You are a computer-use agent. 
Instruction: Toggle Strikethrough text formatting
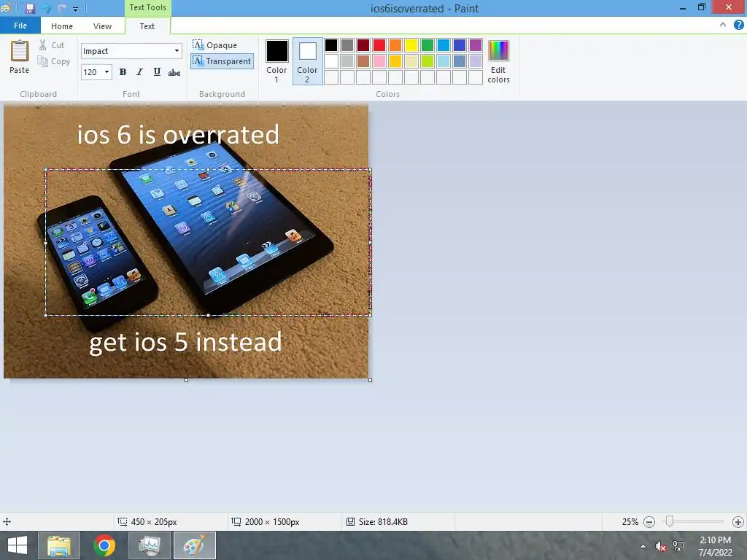[174, 72]
